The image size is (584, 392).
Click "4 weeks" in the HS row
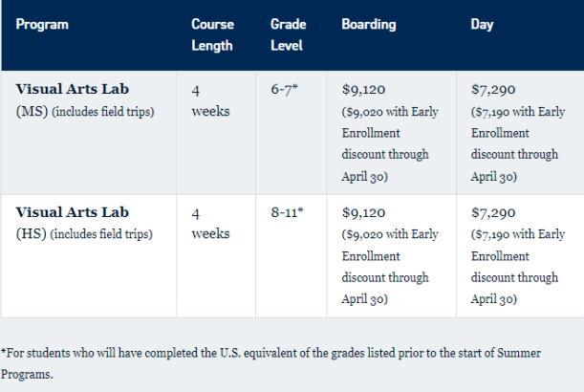pos(210,224)
